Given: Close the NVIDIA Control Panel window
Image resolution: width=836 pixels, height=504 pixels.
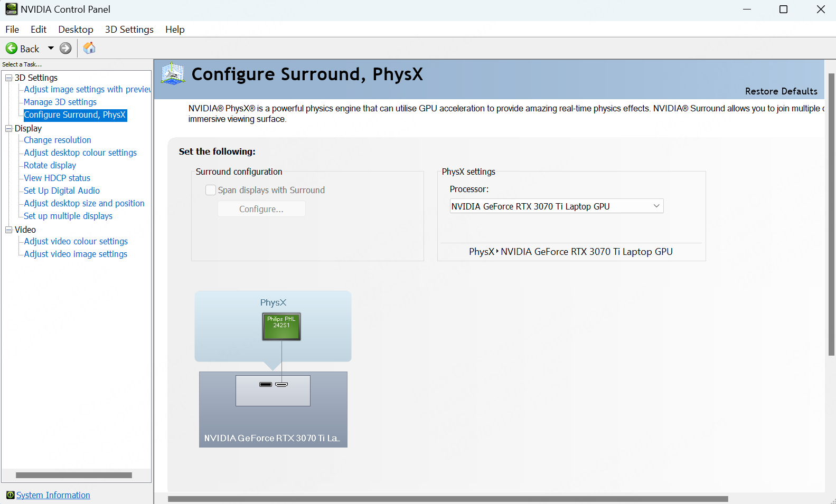Looking at the screenshot, I should pyautogui.click(x=821, y=9).
